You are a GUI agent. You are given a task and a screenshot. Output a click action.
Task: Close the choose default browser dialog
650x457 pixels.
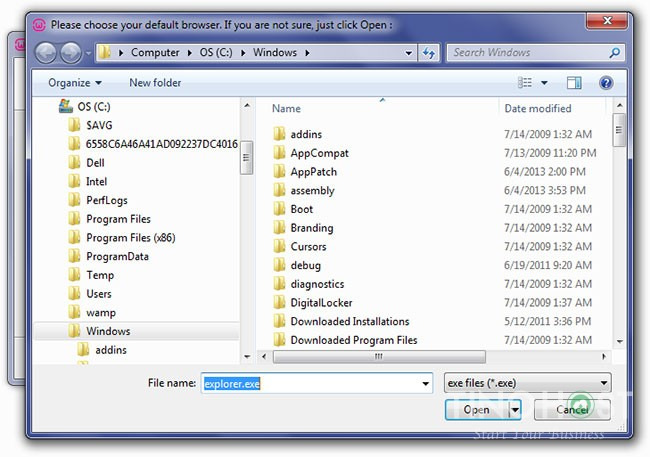click(x=607, y=20)
